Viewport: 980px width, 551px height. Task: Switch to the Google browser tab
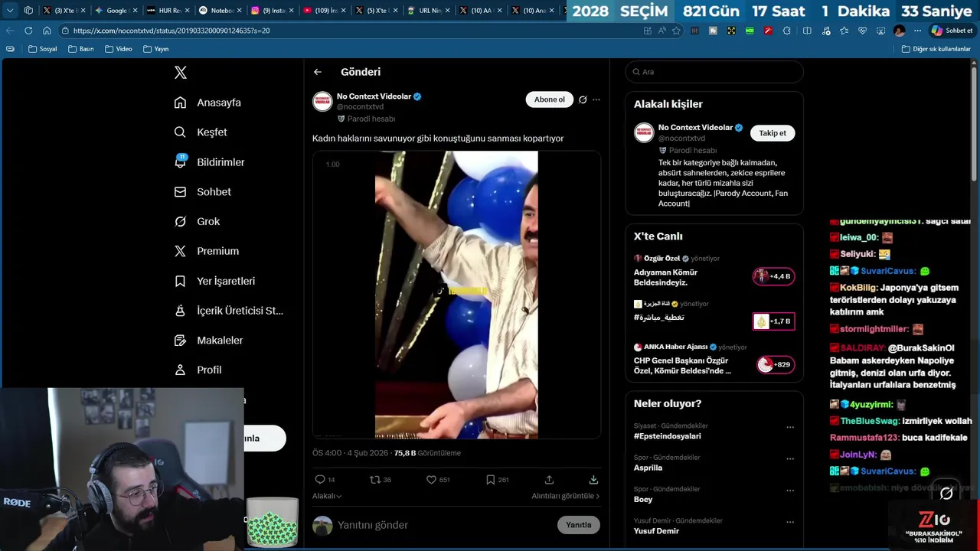pos(116,11)
